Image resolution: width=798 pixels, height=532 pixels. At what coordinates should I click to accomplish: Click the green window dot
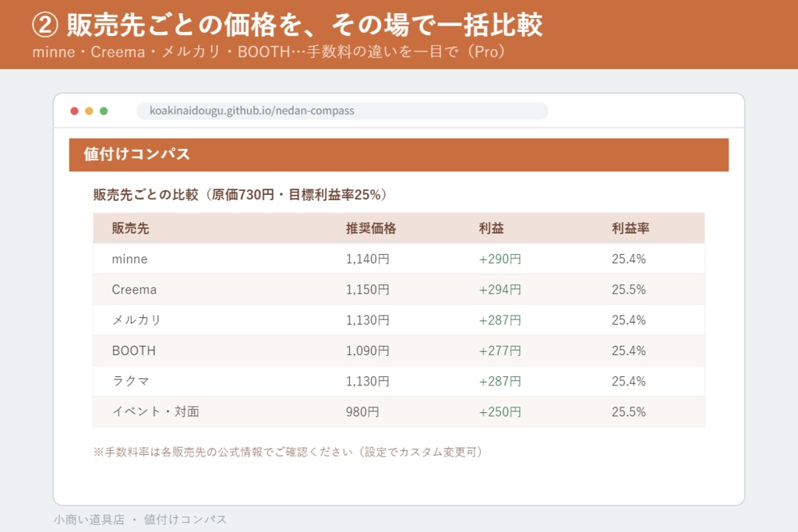pyautogui.click(x=104, y=111)
